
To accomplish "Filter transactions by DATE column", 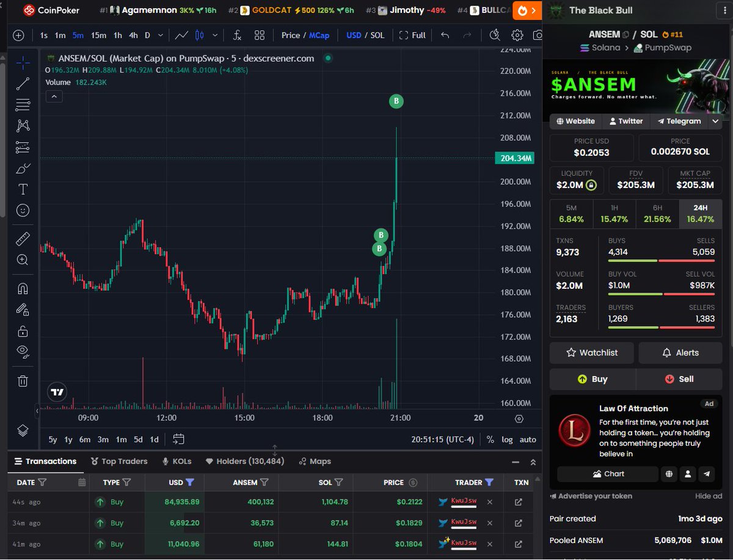I will click(42, 482).
